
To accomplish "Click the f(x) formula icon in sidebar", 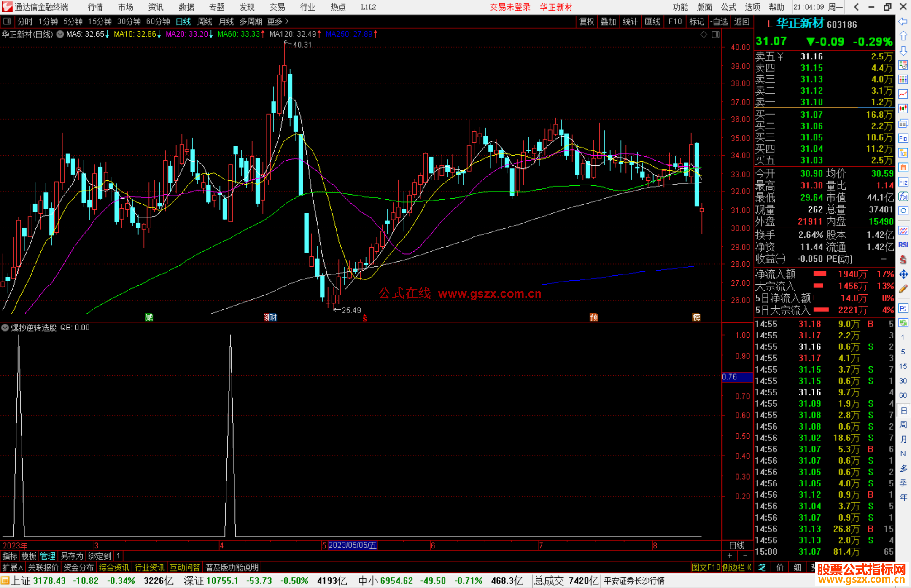I will click(x=903, y=196).
